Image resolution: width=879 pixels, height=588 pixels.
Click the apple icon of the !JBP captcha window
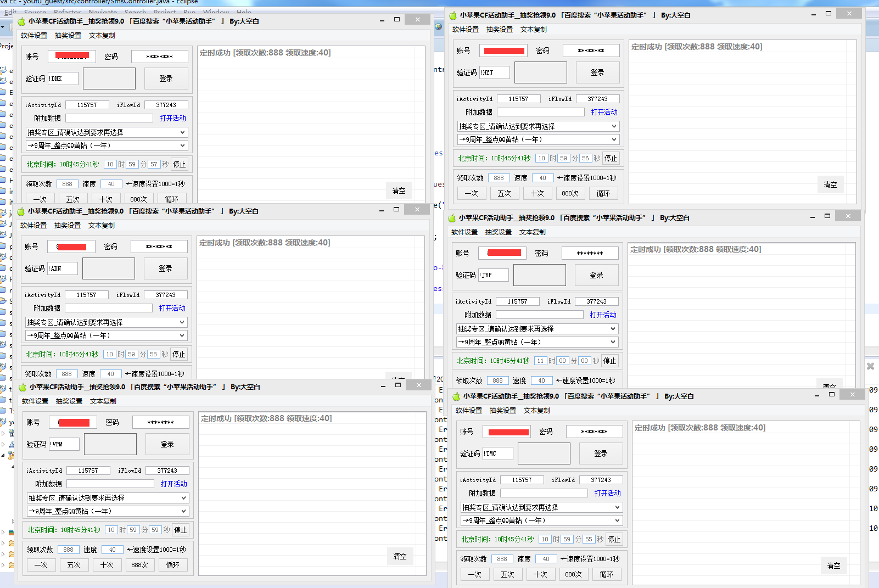pyautogui.click(x=452, y=218)
